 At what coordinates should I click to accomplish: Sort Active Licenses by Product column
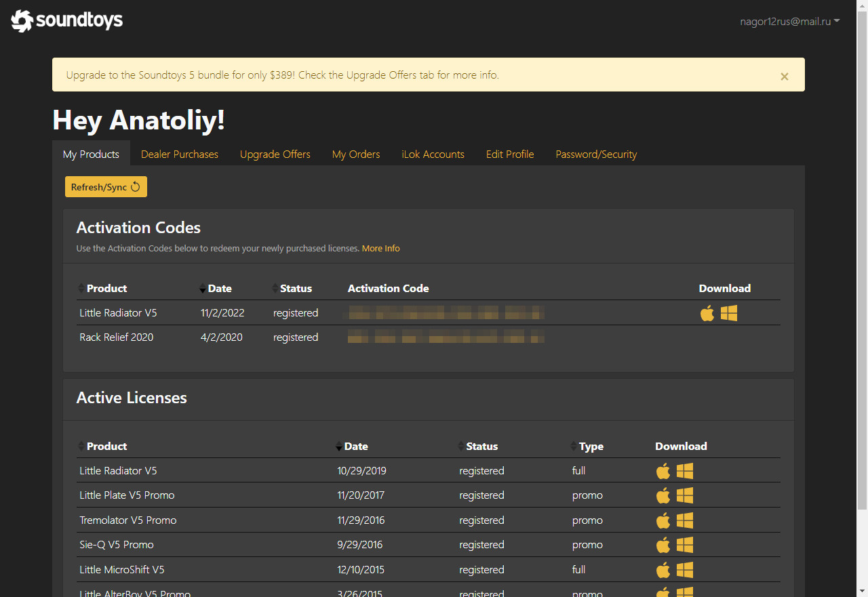tap(102, 447)
